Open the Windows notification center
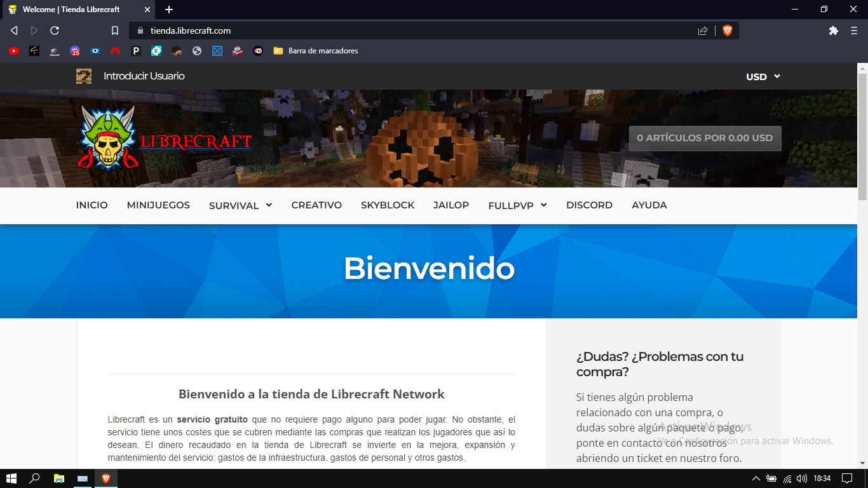This screenshot has width=868, height=488. 847,478
